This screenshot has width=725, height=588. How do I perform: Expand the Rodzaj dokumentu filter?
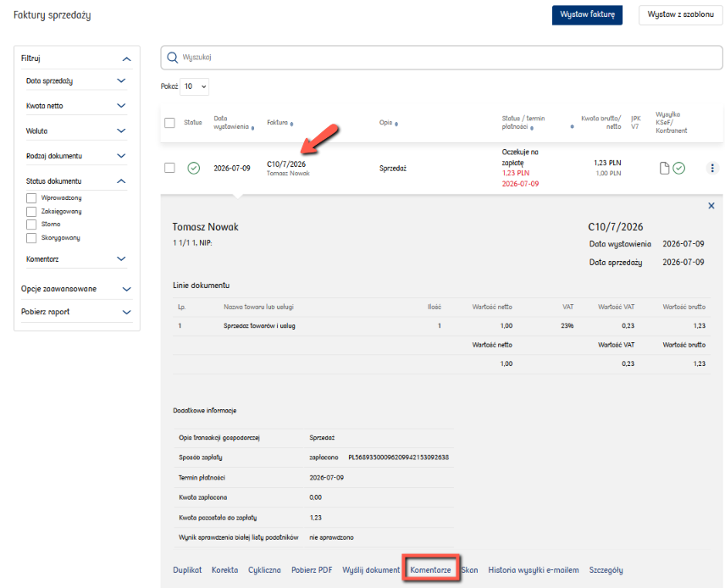click(x=121, y=156)
